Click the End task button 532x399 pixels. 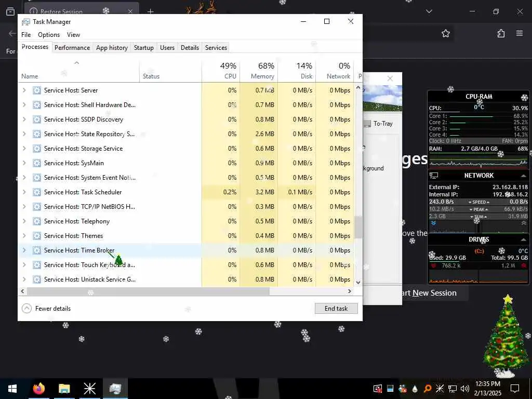click(x=336, y=309)
